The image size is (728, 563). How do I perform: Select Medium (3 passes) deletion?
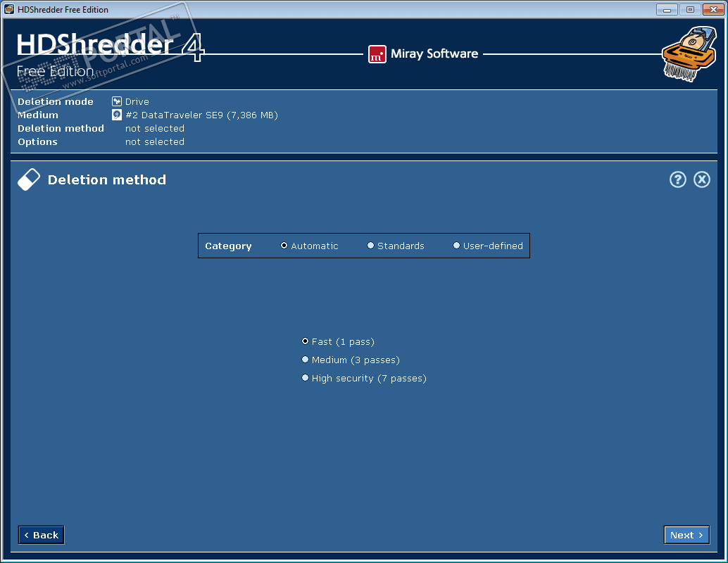pos(351,360)
